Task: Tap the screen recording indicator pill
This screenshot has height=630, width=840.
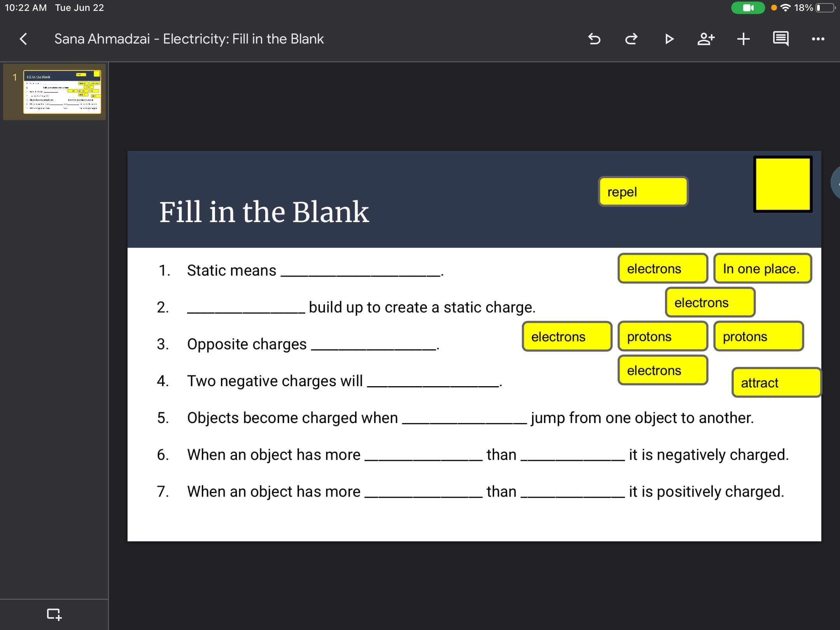Action: [748, 8]
